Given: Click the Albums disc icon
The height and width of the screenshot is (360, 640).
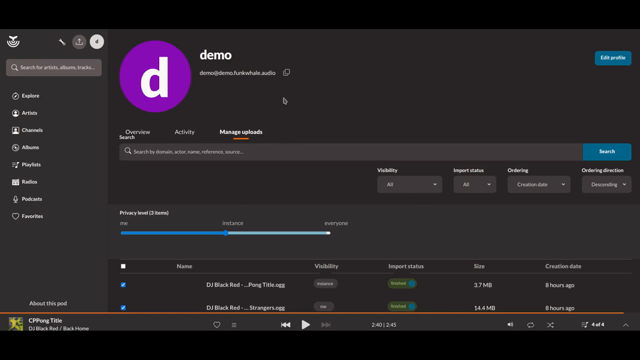Looking at the screenshot, I should point(16,147).
